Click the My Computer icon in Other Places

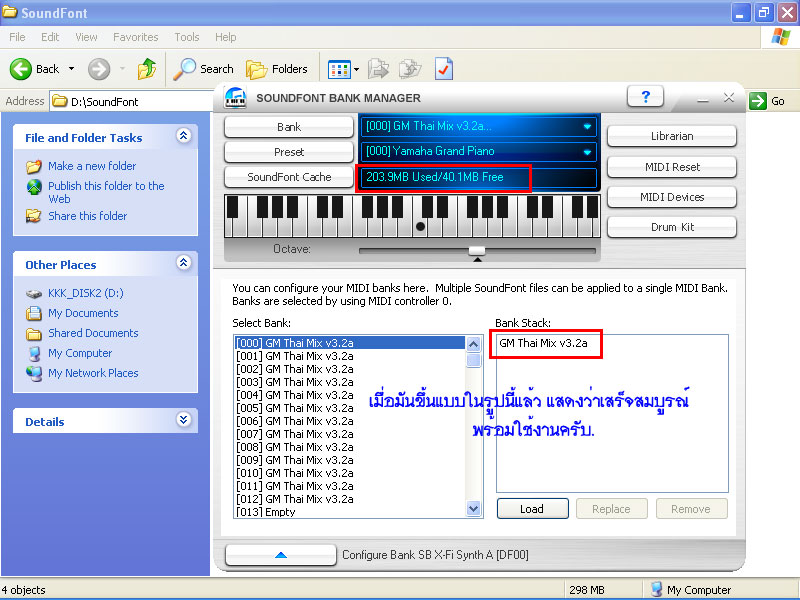34,353
